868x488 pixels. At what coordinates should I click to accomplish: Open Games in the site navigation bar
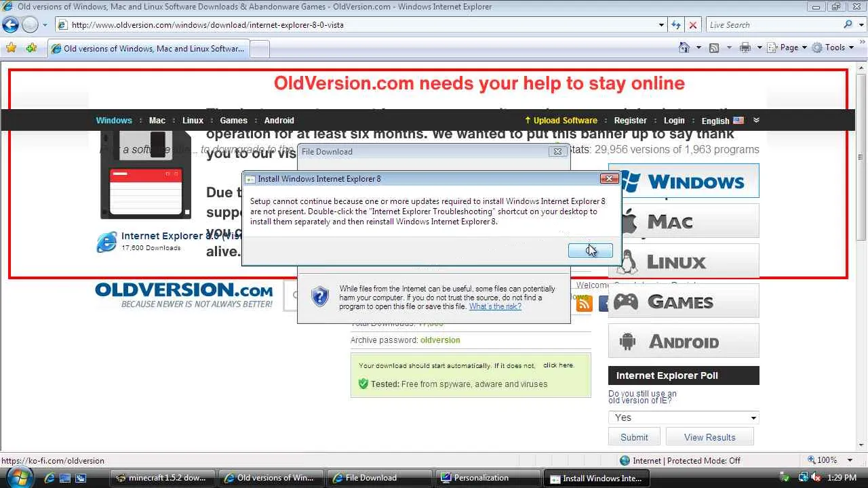pos(234,121)
